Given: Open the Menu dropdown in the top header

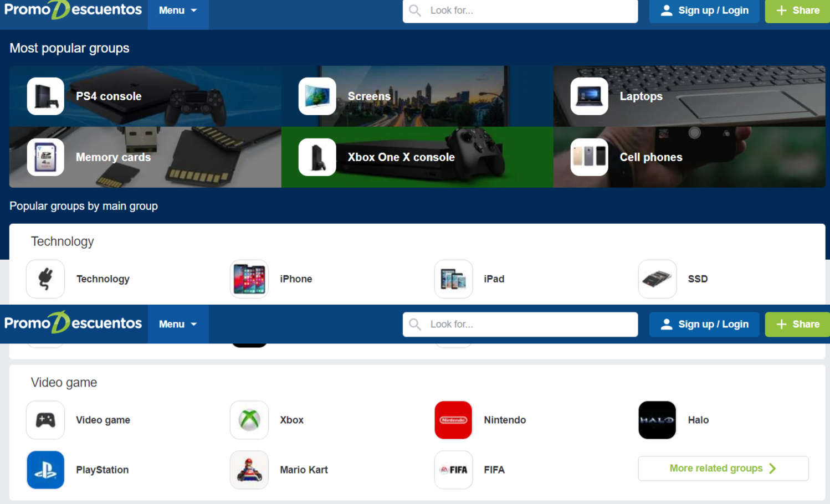Looking at the screenshot, I should point(178,11).
